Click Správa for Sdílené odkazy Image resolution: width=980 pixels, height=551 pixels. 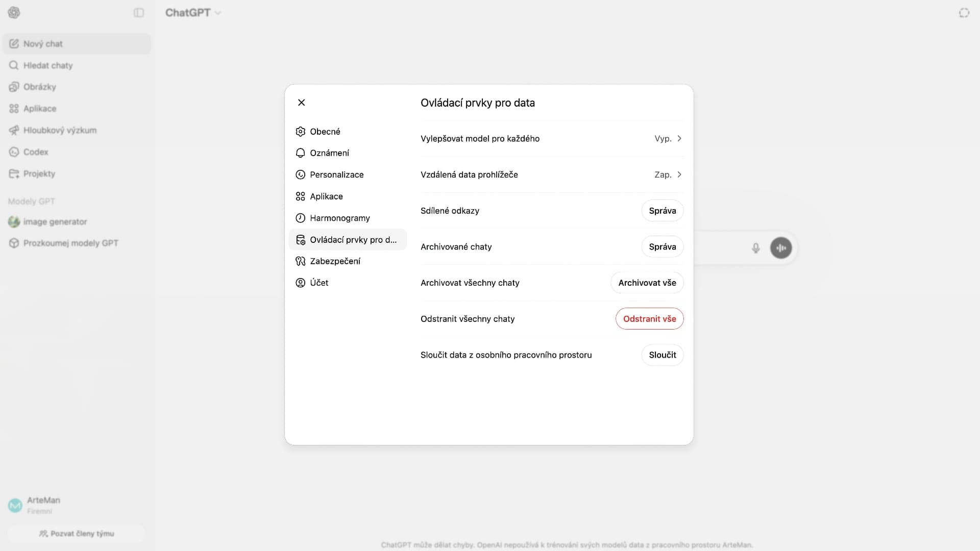(x=662, y=211)
